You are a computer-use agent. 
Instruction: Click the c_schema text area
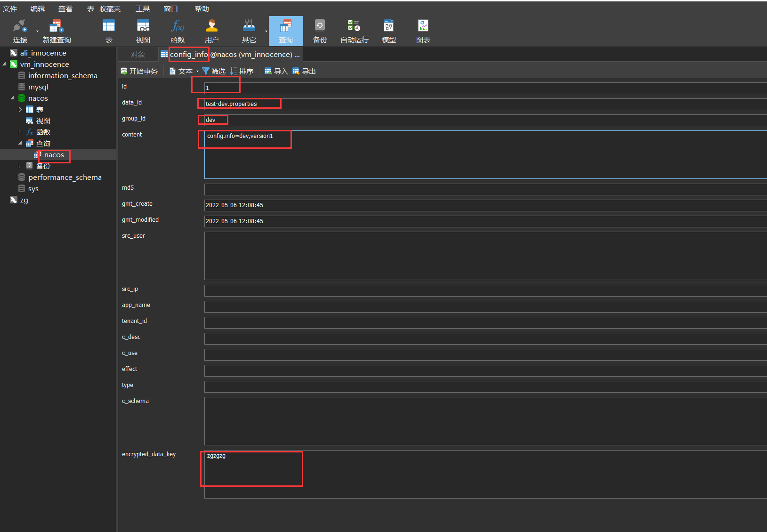tap(485, 421)
